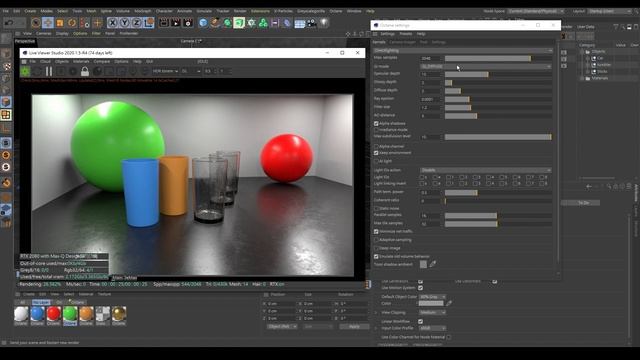Screen dimensions: 640x360
Task: Add a Camera object
Action: pyautogui.click(x=312, y=23)
